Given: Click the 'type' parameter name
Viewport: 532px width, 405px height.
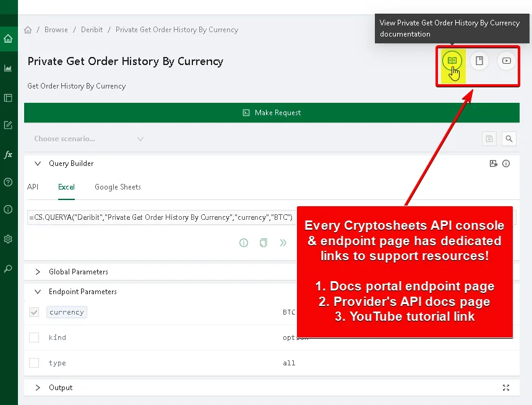Looking at the screenshot, I should pos(58,363).
